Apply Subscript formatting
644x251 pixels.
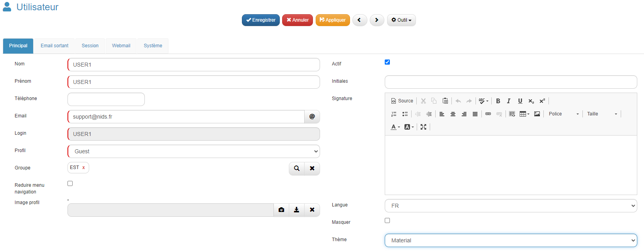(x=531, y=101)
